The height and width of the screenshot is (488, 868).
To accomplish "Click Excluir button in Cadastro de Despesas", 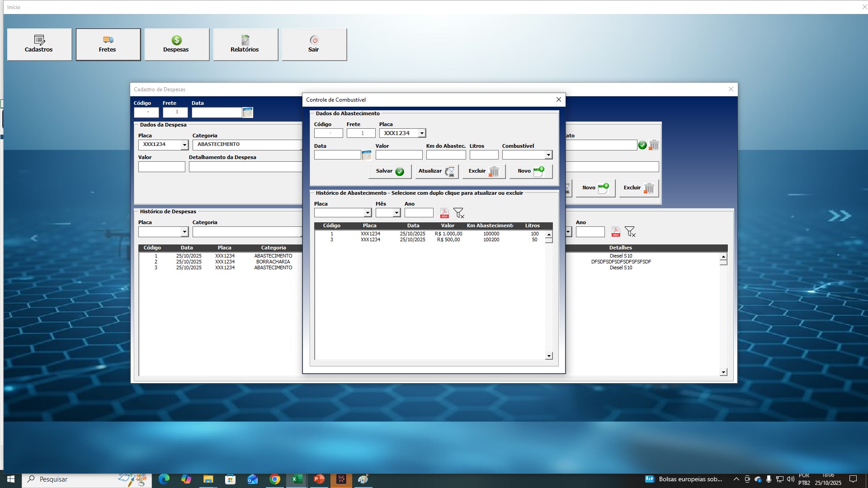I will point(639,188).
